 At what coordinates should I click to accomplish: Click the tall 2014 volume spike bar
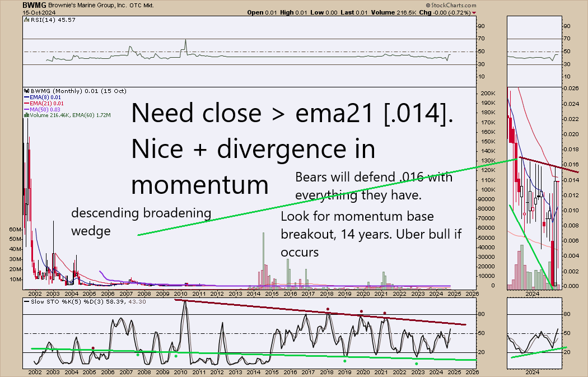click(263, 260)
